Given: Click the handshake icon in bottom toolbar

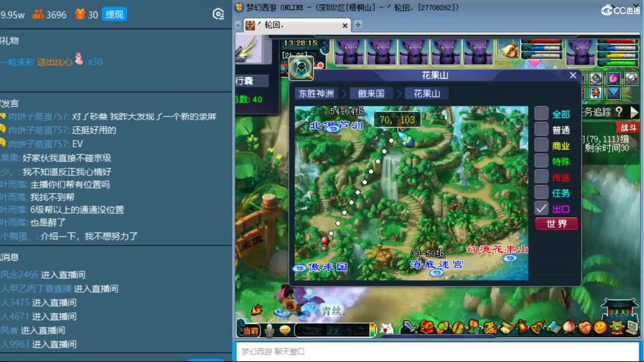Looking at the screenshot, I should pyautogui.click(x=584, y=328).
